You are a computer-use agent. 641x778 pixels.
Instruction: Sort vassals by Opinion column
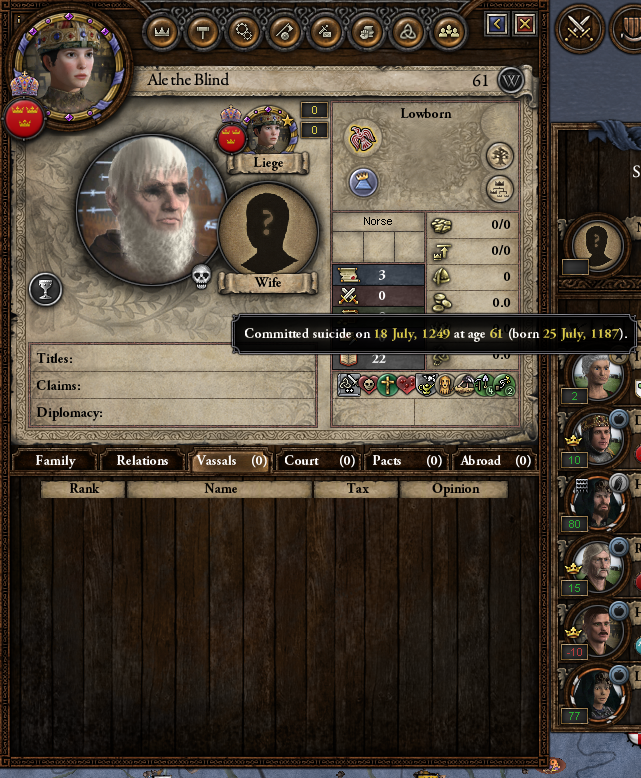click(455, 489)
